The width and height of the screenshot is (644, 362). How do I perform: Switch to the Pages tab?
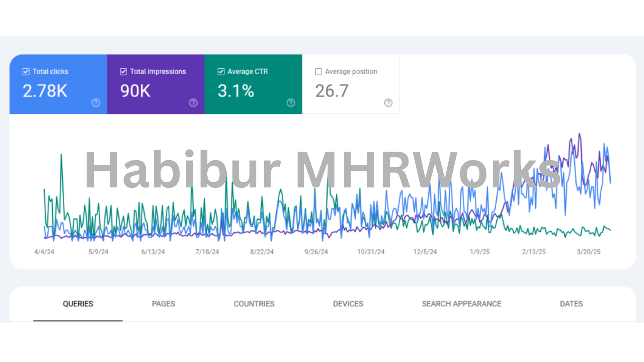point(163,304)
